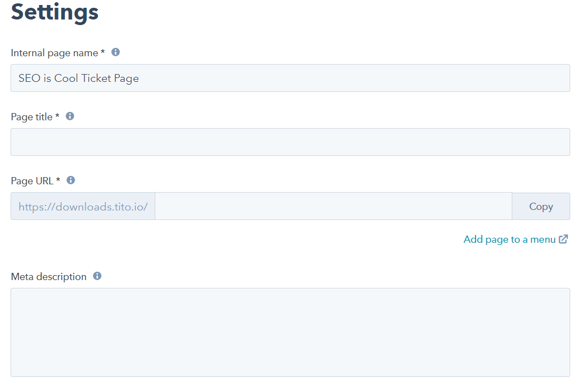The height and width of the screenshot is (392, 583).
Task: Click the info icon beside Page URL
Action: 71,180
